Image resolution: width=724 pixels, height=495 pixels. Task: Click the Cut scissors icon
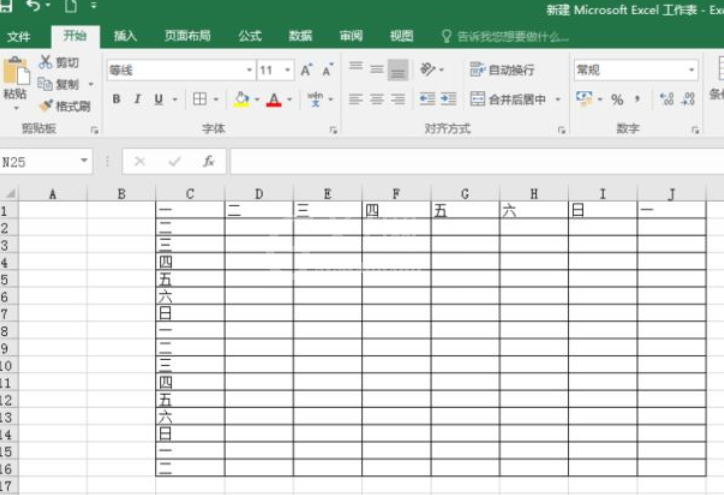[x=45, y=62]
